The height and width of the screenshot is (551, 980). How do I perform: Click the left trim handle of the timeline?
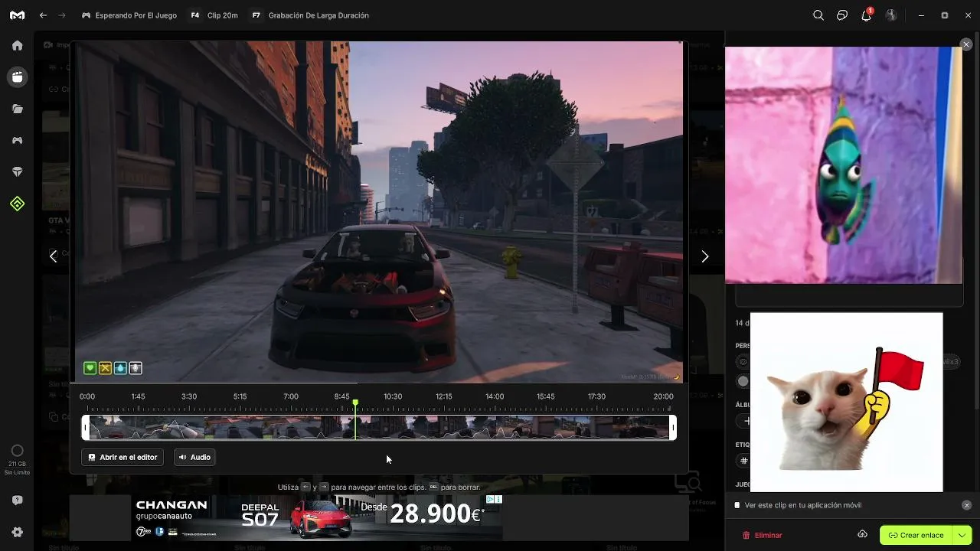coord(85,427)
